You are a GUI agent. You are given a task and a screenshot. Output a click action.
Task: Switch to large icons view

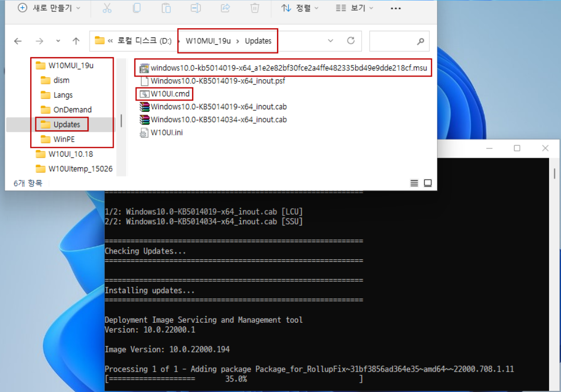[428, 183]
